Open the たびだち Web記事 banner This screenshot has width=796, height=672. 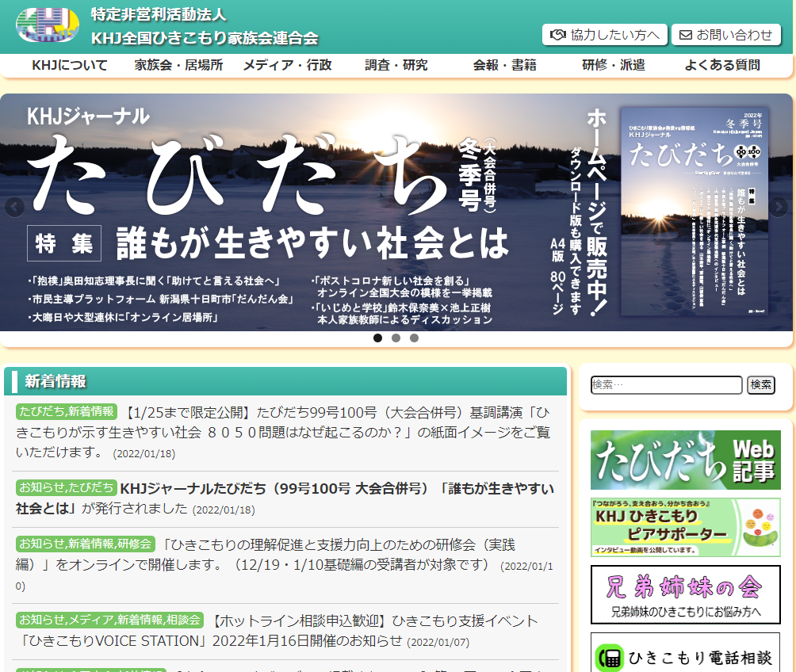685,460
